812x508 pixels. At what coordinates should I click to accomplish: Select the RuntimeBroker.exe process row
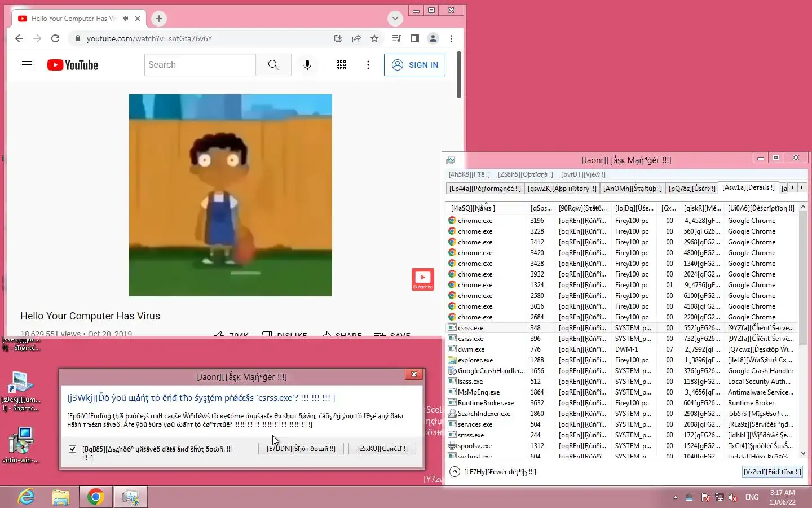[622, 403]
